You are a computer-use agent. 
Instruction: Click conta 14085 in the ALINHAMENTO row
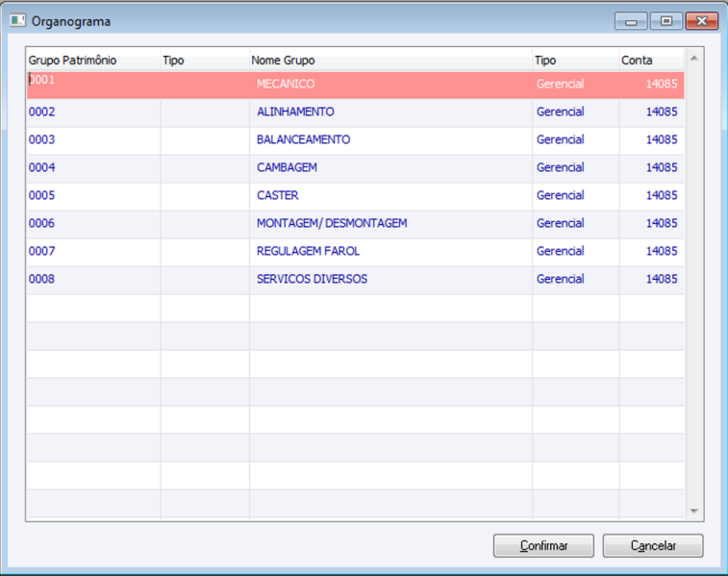point(662,112)
